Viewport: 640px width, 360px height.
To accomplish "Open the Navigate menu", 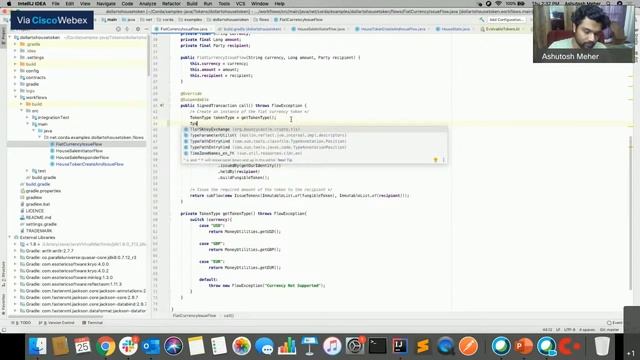I will click(x=106, y=4).
